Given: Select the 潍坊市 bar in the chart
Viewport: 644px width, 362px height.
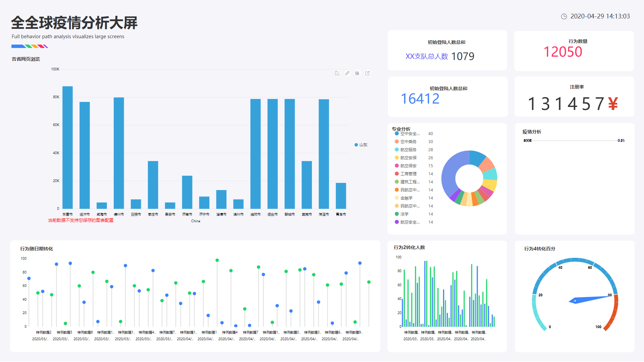Looking at the screenshot, I should tap(255, 154).
